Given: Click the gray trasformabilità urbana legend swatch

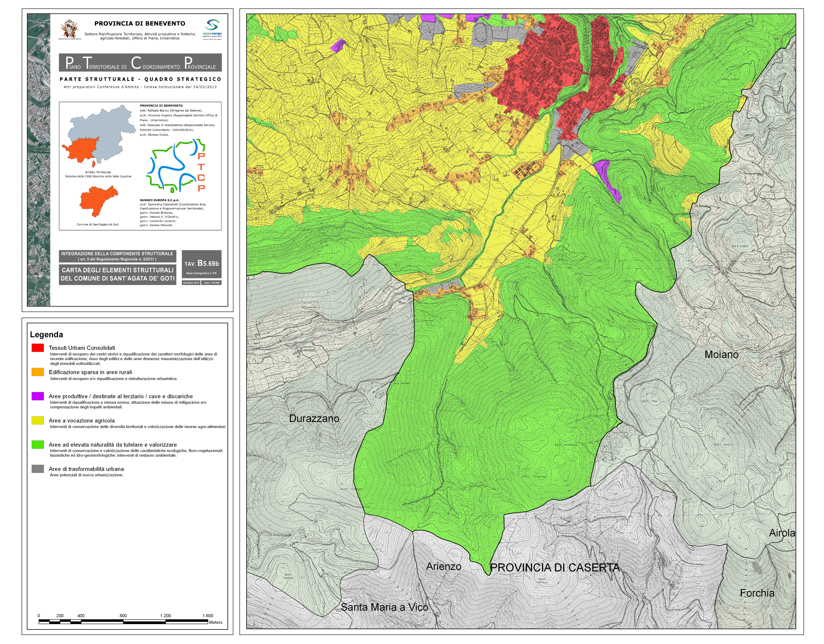Looking at the screenshot, I should point(38,469).
